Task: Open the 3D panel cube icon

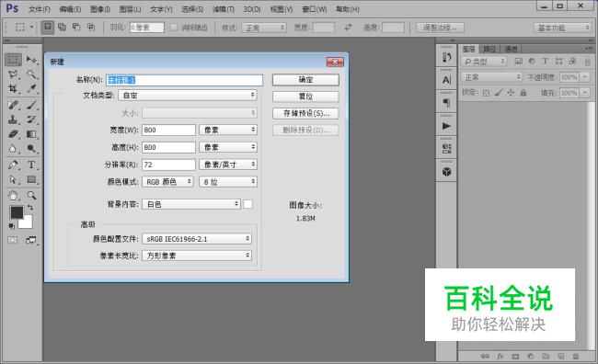Action: (446, 172)
